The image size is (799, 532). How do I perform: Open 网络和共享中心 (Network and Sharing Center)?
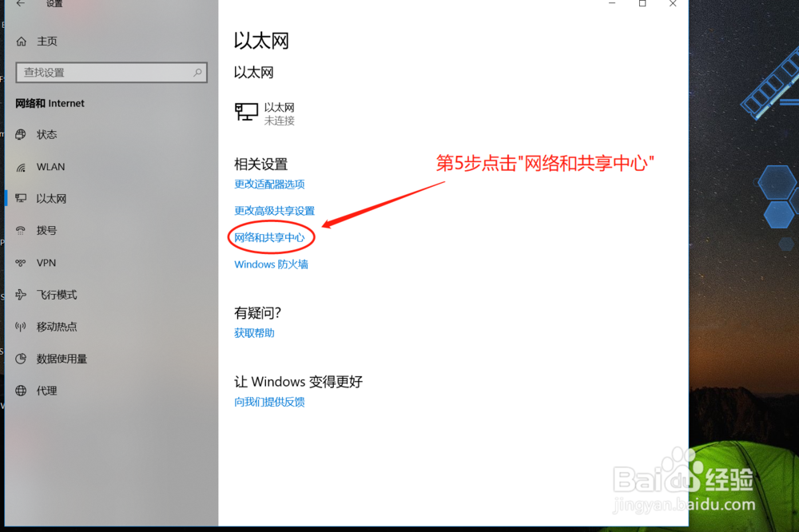(x=269, y=237)
